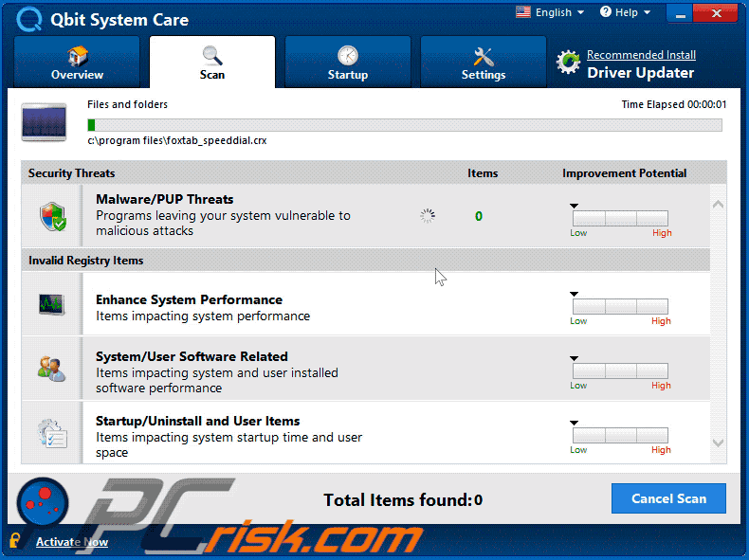The width and height of the screenshot is (749, 560).
Task: Click the Activate Now link
Action: click(72, 542)
